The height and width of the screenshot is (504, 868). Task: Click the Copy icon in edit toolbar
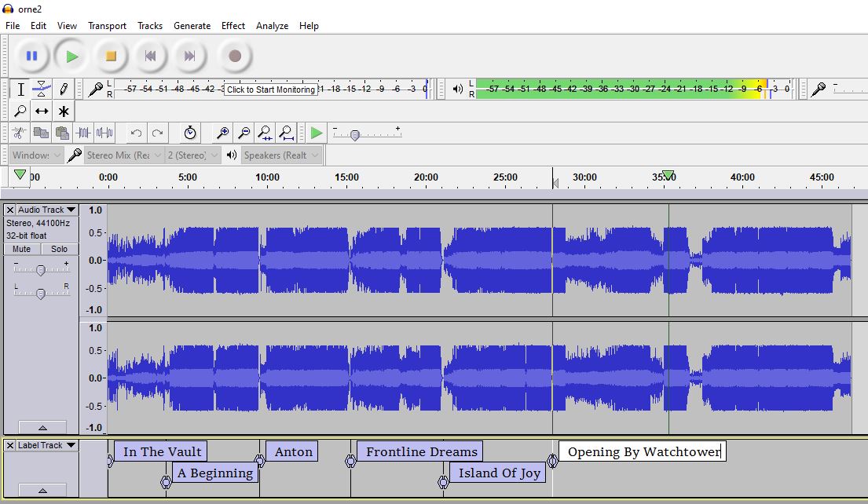tap(40, 133)
